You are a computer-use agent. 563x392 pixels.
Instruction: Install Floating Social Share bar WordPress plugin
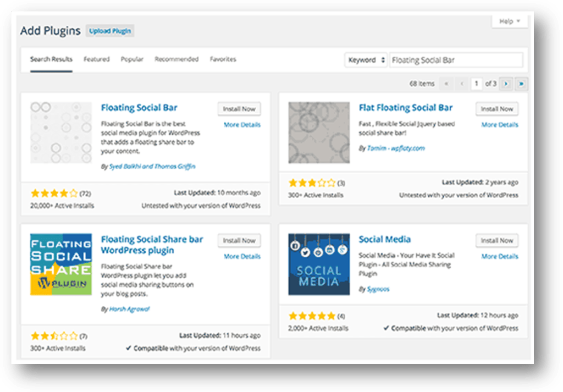click(x=239, y=240)
